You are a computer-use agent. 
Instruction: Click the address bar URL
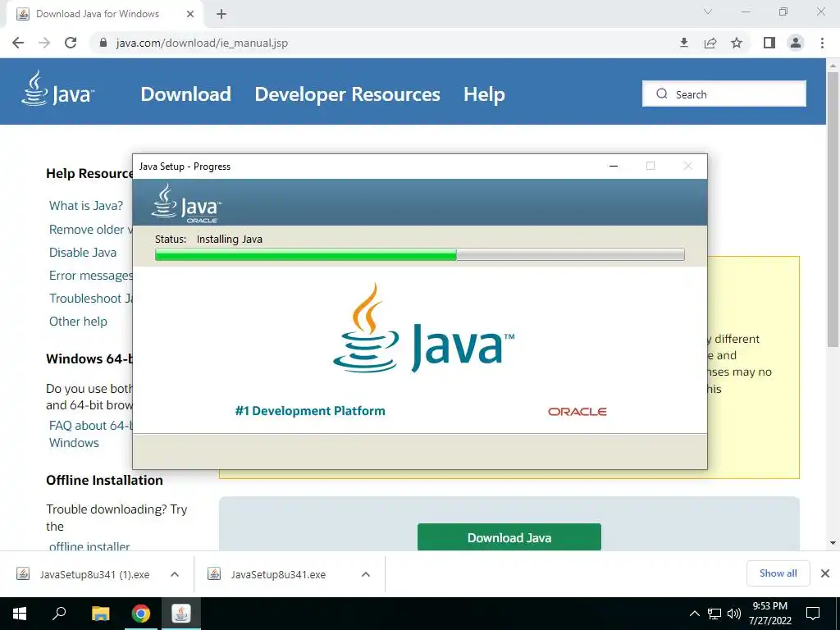coord(202,43)
